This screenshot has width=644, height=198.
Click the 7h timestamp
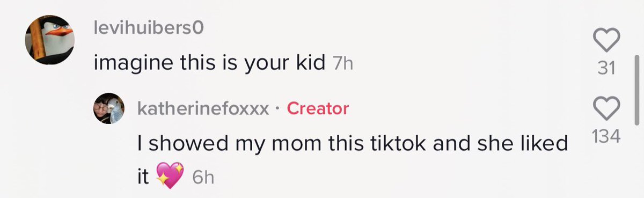[342, 64]
